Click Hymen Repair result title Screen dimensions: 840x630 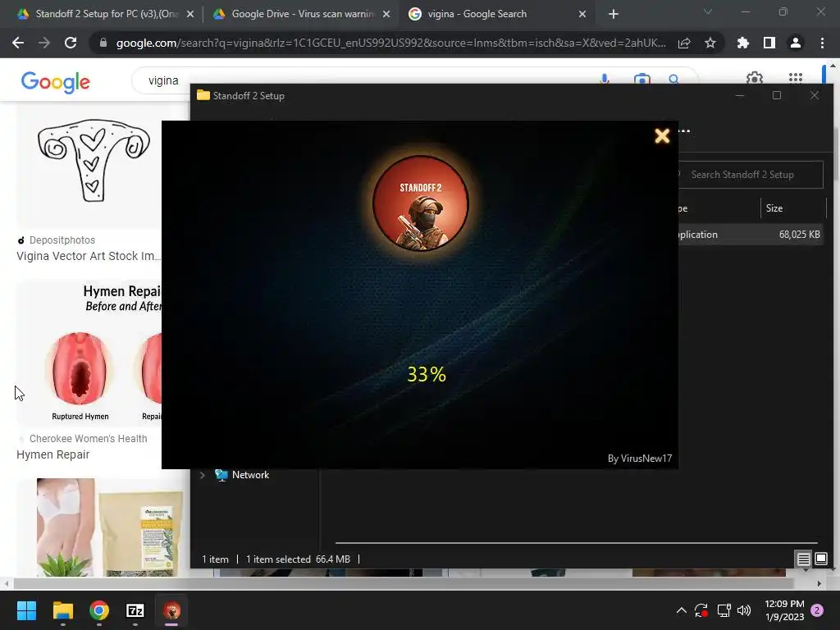[52, 454]
